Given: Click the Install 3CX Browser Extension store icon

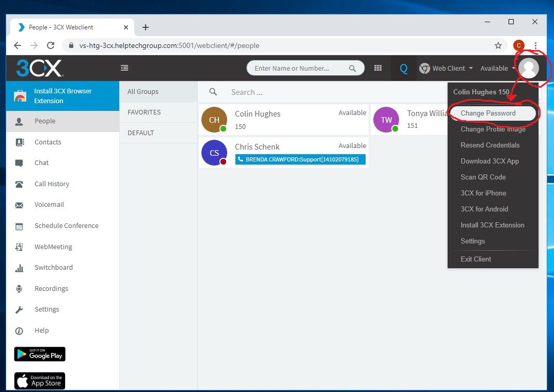Looking at the screenshot, I should (x=20, y=95).
